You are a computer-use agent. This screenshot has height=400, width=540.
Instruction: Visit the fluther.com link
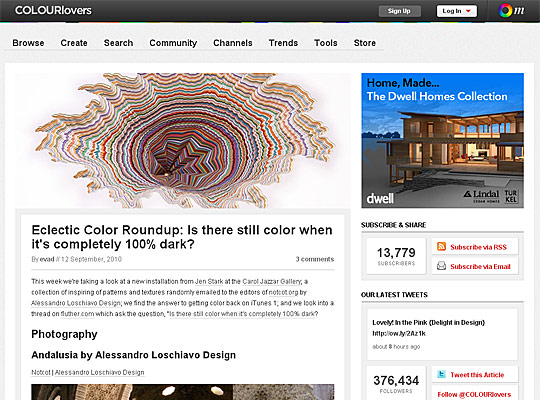77,314
